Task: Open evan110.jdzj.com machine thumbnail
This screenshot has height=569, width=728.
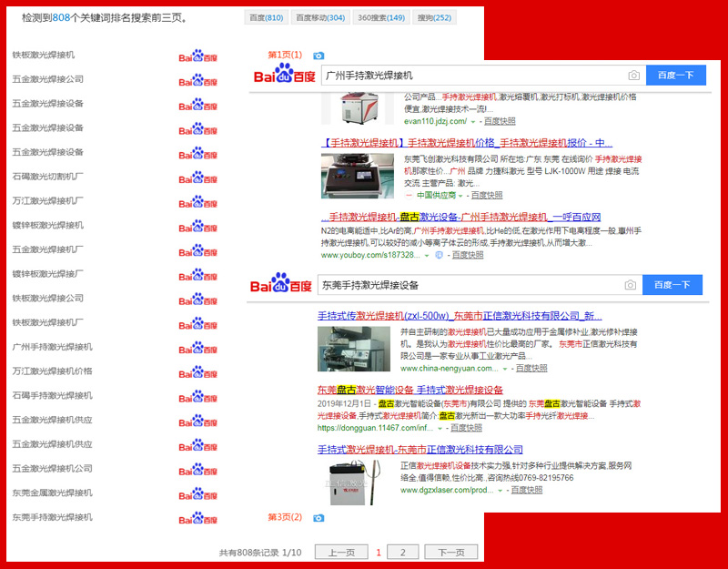Action: [x=359, y=108]
